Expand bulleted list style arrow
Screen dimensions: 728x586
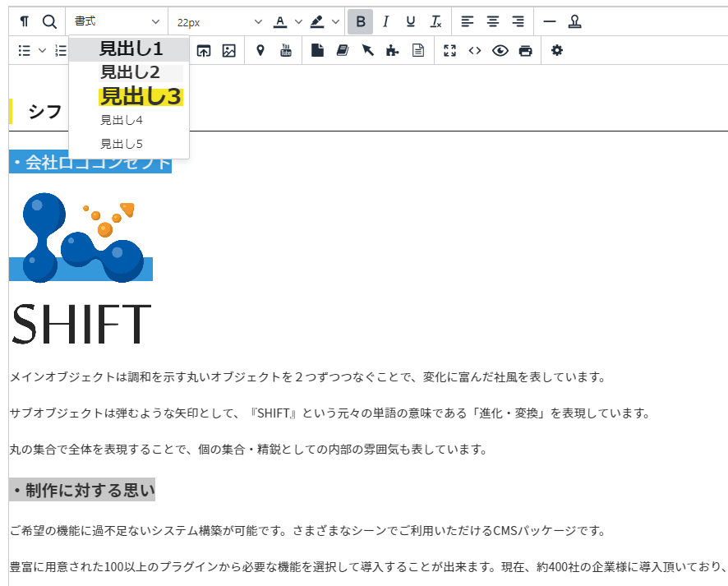pyautogui.click(x=42, y=50)
